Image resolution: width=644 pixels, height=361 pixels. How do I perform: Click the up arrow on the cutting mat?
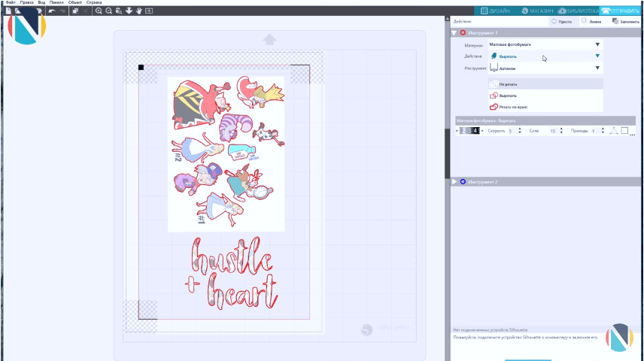pos(269,39)
